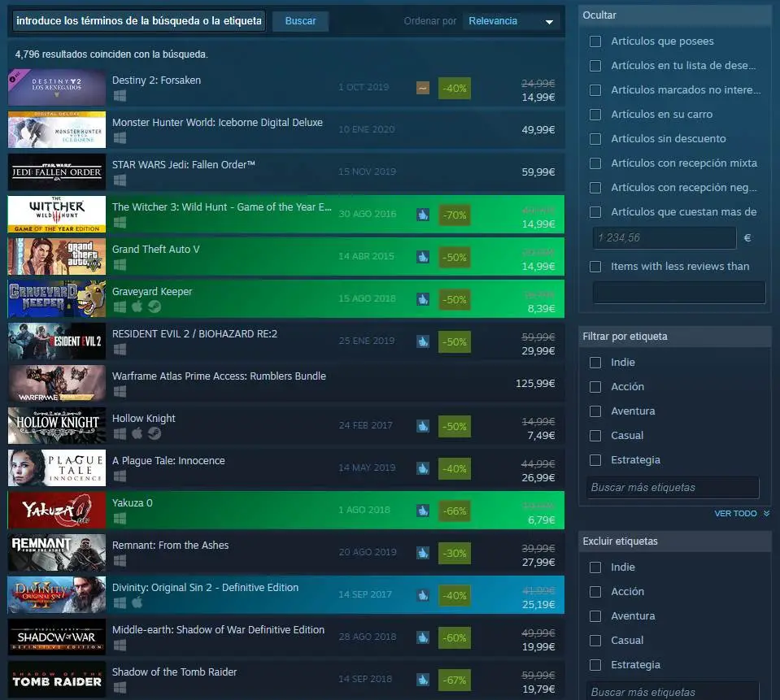Check 'Artículos con recepción mixta' box

tap(595, 163)
